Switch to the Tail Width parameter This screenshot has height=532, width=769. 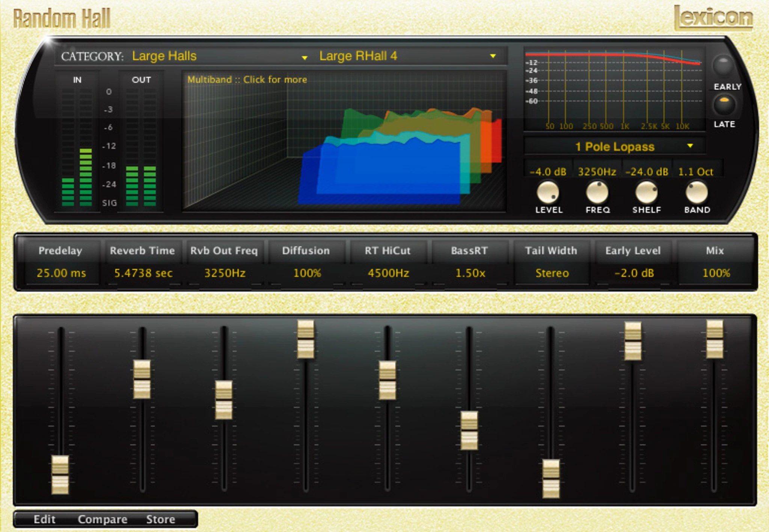(551, 251)
